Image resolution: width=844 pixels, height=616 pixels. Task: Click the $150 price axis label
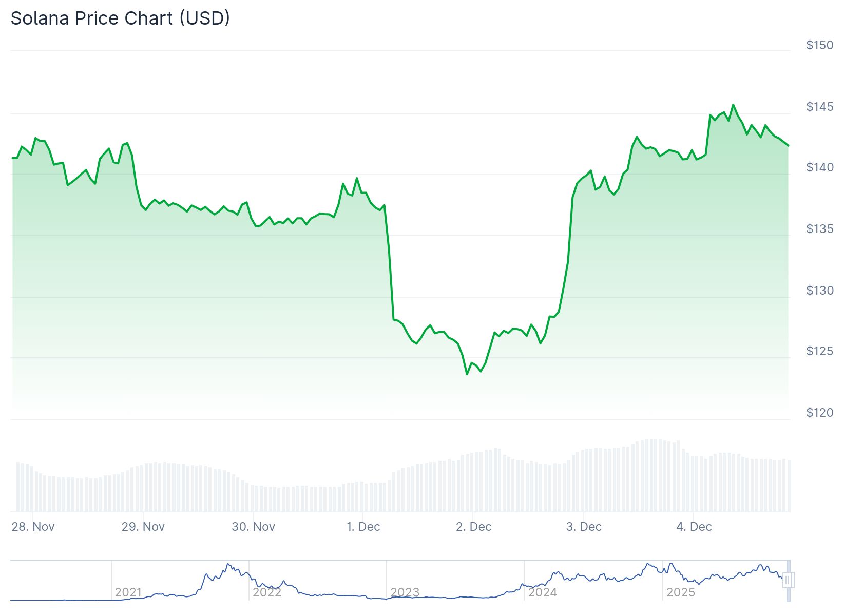tap(820, 45)
